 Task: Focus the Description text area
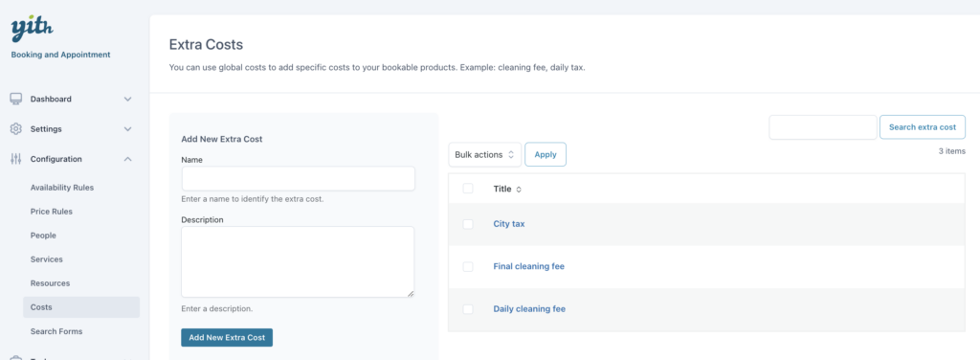(299, 262)
